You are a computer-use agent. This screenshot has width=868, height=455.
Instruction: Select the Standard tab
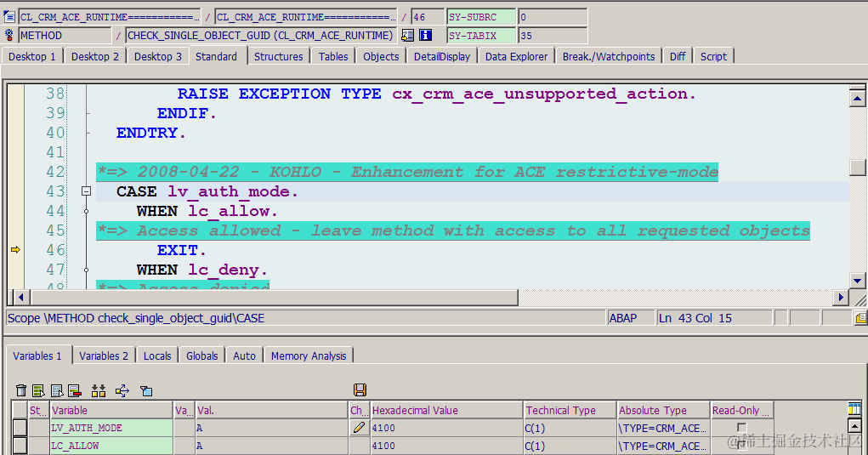217,56
